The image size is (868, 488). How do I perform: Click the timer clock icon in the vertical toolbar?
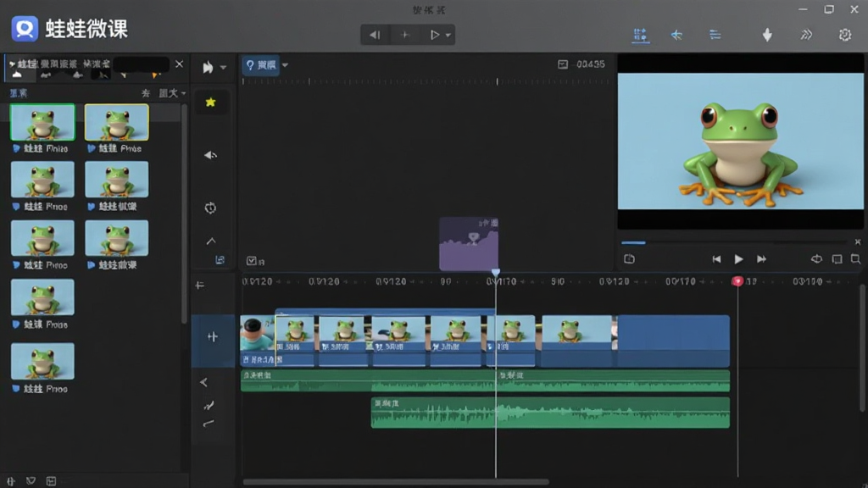[x=210, y=208]
